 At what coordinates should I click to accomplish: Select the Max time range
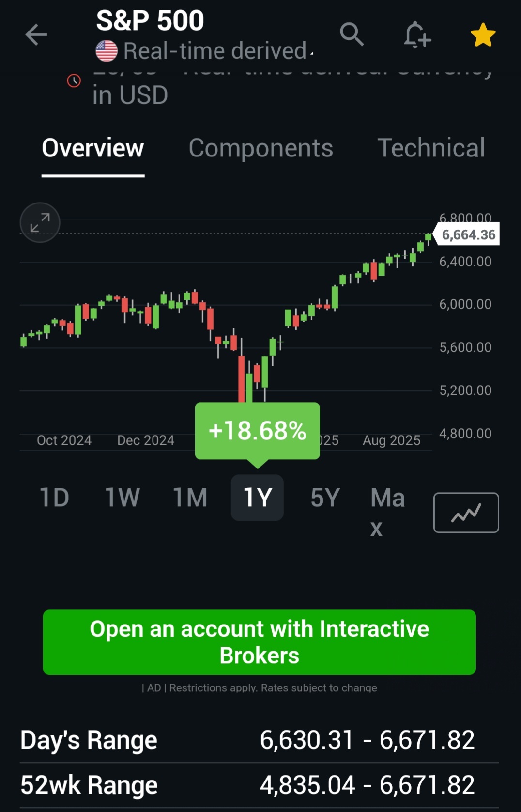(387, 511)
